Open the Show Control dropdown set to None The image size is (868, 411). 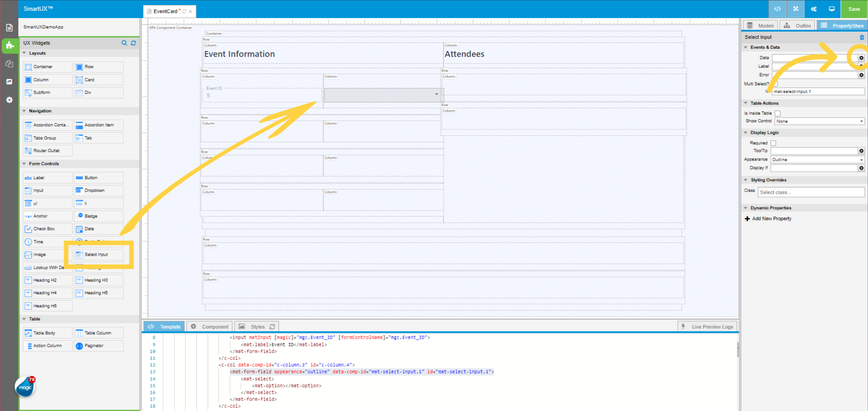tap(819, 121)
